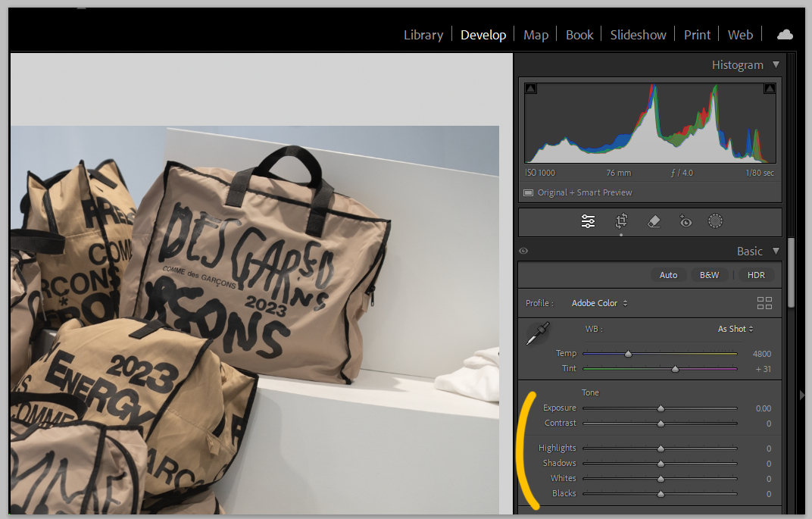Click the Temp slider handle
The height and width of the screenshot is (519, 812).
click(x=628, y=354)
